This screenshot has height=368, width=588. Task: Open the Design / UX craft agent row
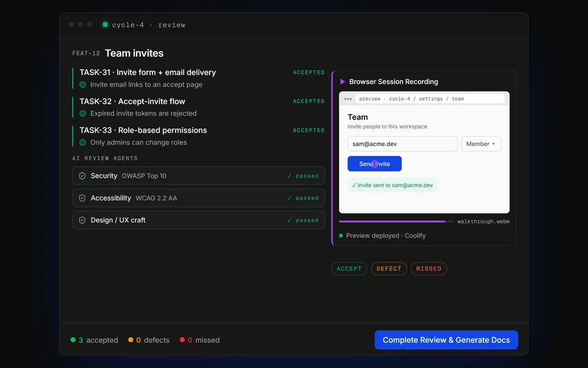point(198,220)
